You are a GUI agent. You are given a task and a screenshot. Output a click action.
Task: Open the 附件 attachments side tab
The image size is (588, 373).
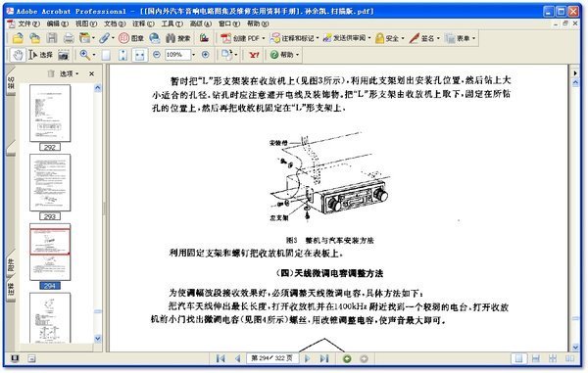[11, 264]
